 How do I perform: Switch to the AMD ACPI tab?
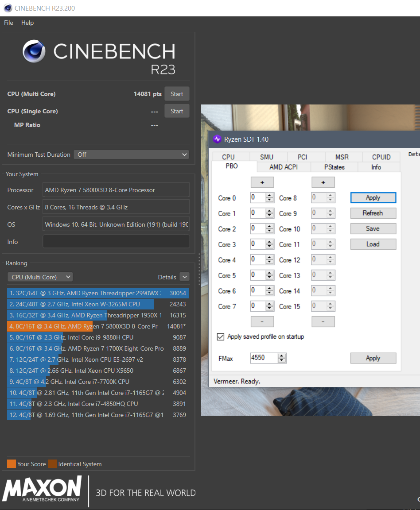click(x=284, y=167)
